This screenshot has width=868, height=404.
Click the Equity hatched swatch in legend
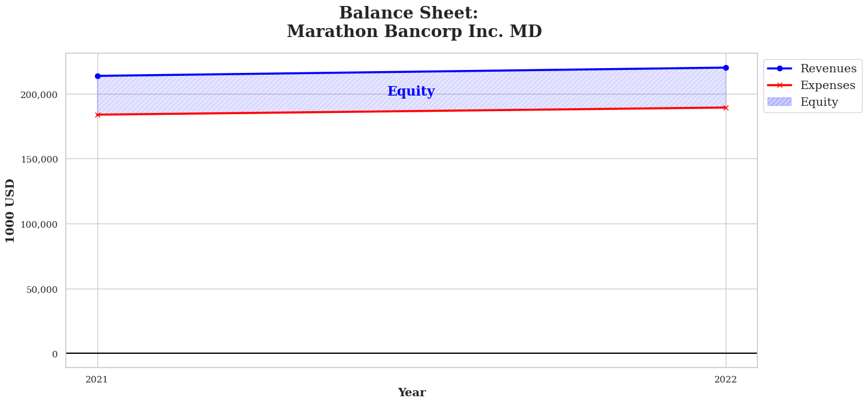point(780,102)
